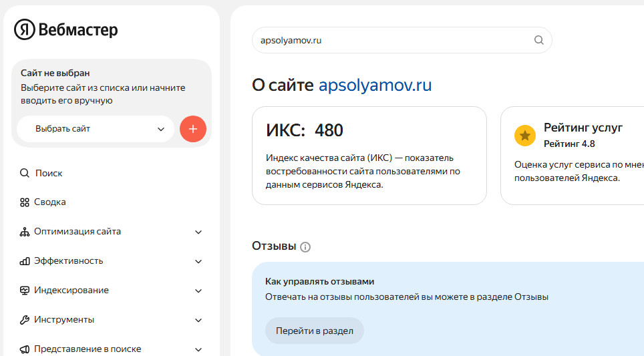The image size is (644, 356).
Task: Click the Вебмастер logo text
Action: click(x=78, y=29)
